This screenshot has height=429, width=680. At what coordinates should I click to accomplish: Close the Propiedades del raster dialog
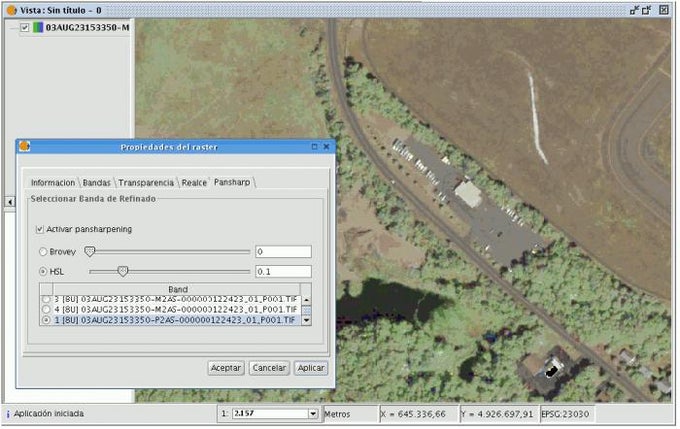327,147
